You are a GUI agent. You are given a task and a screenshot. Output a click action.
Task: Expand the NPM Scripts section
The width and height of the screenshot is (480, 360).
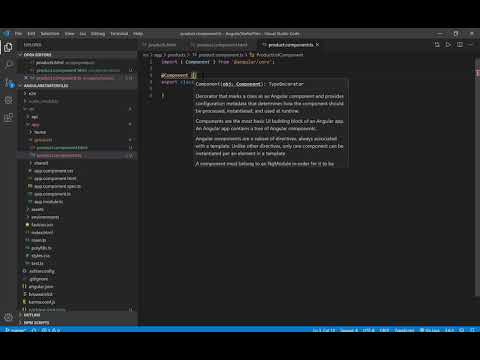click(77, 323)
